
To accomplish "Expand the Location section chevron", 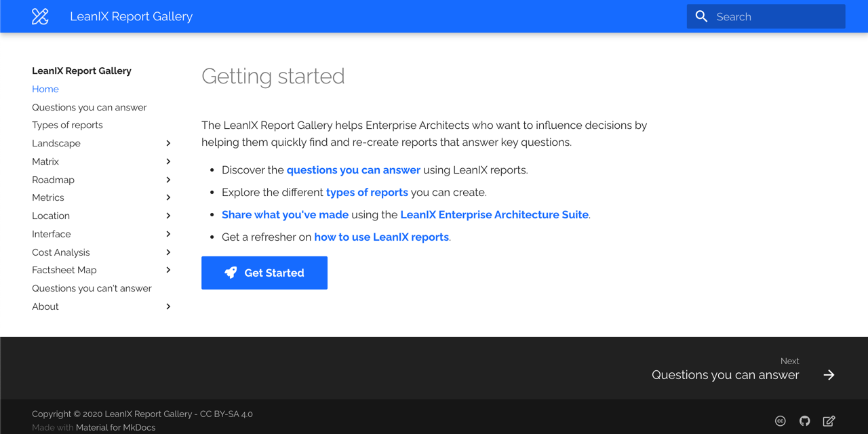I will tap(168, 216).
